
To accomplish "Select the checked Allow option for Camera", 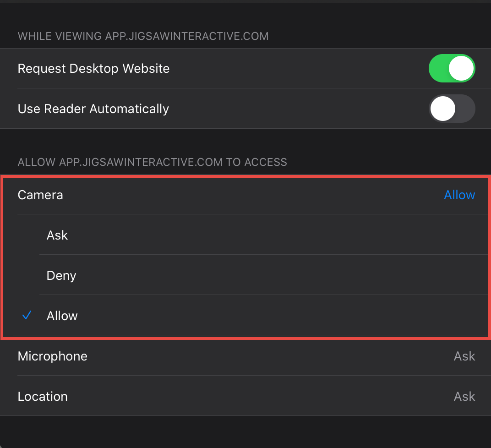I will click(x=62, y=316).
